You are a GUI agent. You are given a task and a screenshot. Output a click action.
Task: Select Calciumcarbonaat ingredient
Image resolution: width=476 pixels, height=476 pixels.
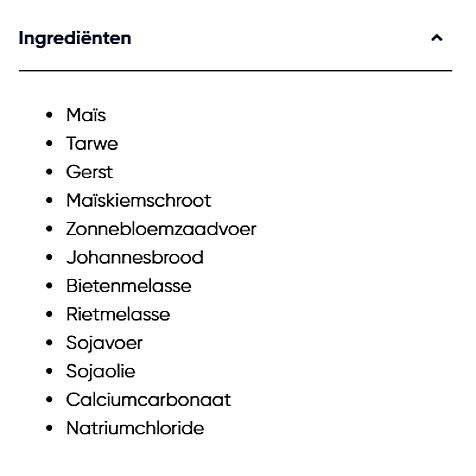(x=148, y=400)
